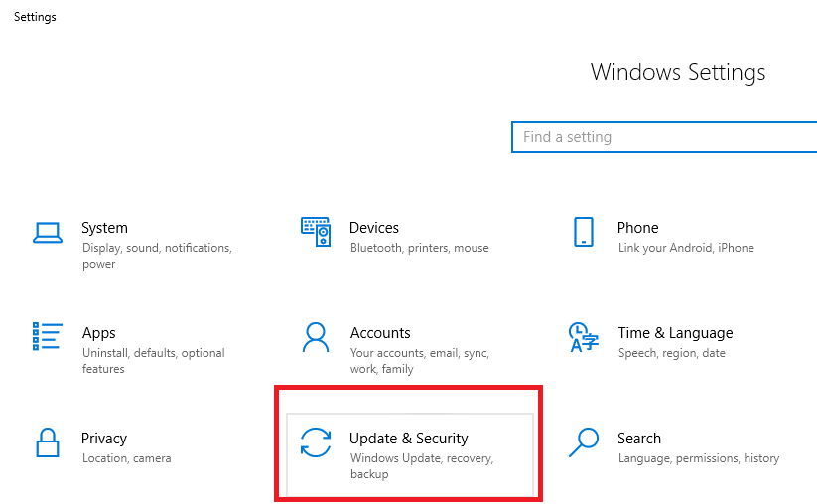Image resolution: width=817 pixels, height=504 pixels.
Task: Click into the Find a setting box
Action: [664, 137]
